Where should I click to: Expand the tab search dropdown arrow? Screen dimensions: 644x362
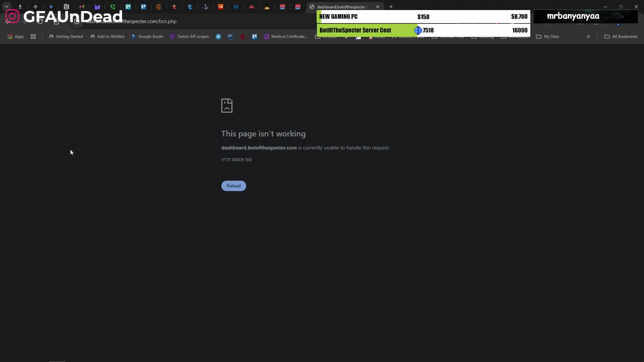(7, 7)
